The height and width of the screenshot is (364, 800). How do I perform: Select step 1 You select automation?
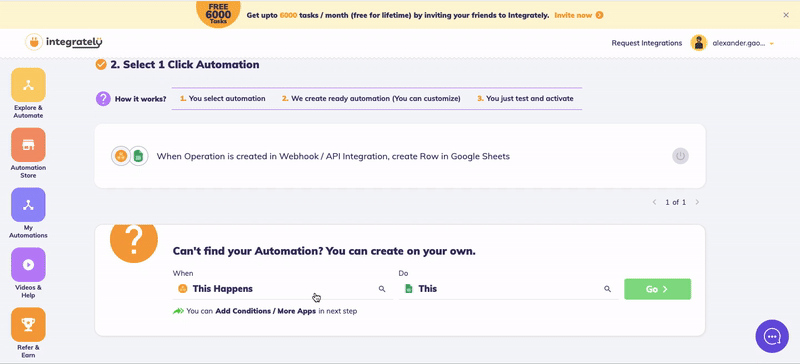[x=222, y=99]
